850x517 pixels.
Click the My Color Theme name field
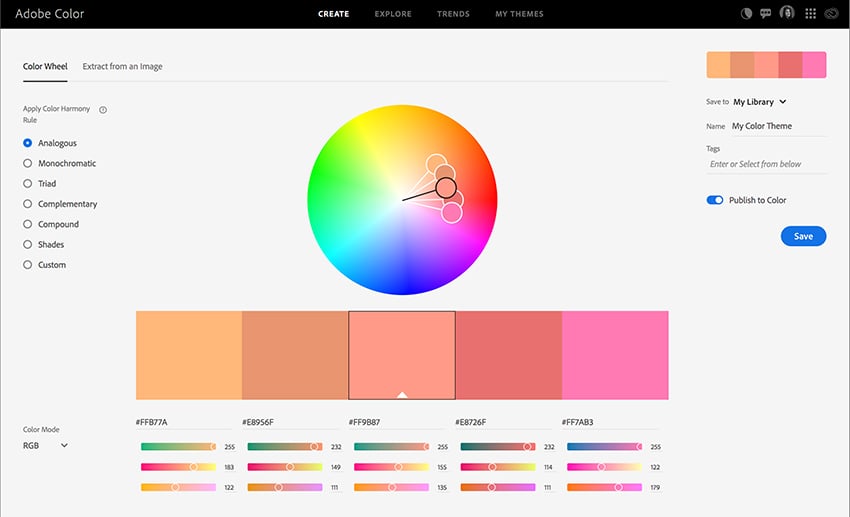point(778,126)
